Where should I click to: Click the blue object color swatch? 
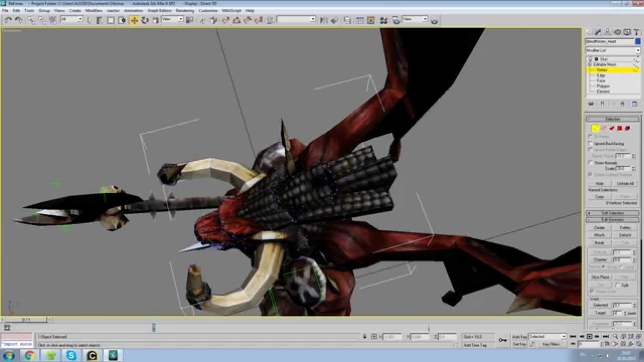pyautogui.click(x=637, y=41)
